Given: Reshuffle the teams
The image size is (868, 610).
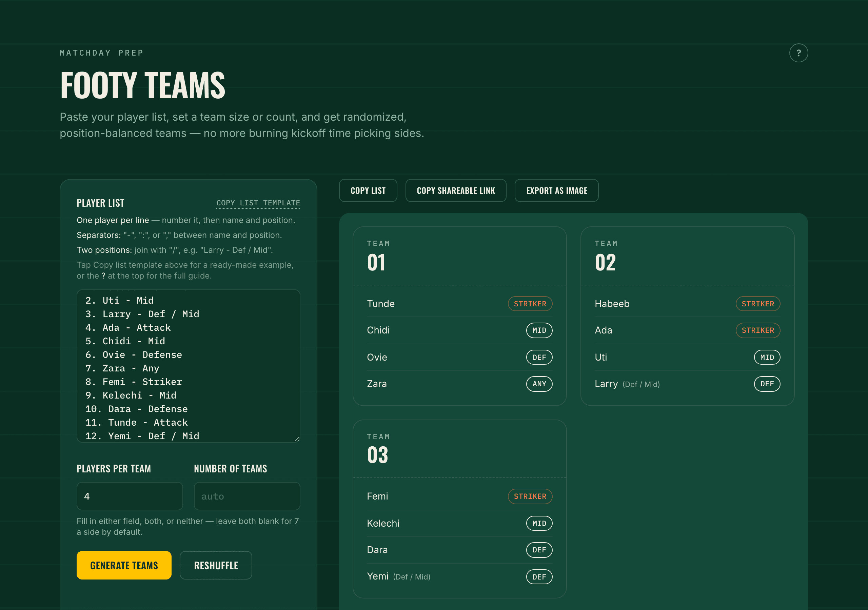Looking at the screenshot, I should coord(216,565).
